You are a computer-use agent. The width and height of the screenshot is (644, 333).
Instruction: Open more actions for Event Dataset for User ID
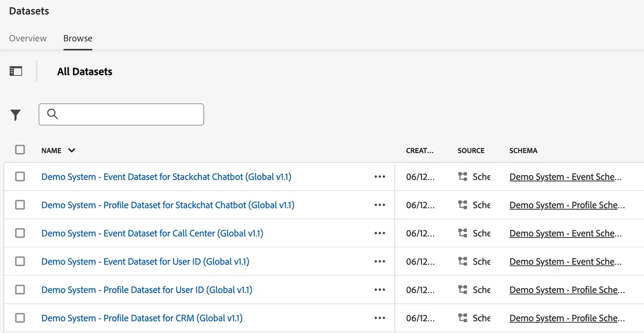pos(380,262)
